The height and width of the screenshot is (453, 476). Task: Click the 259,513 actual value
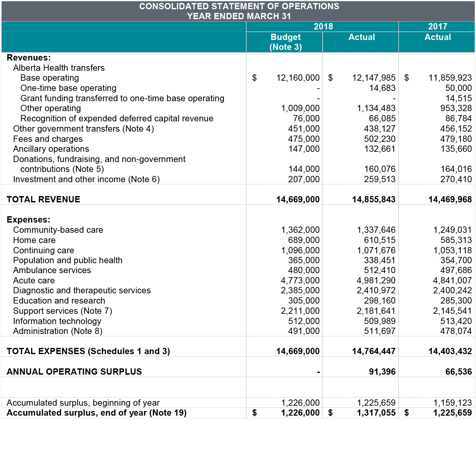380,180
